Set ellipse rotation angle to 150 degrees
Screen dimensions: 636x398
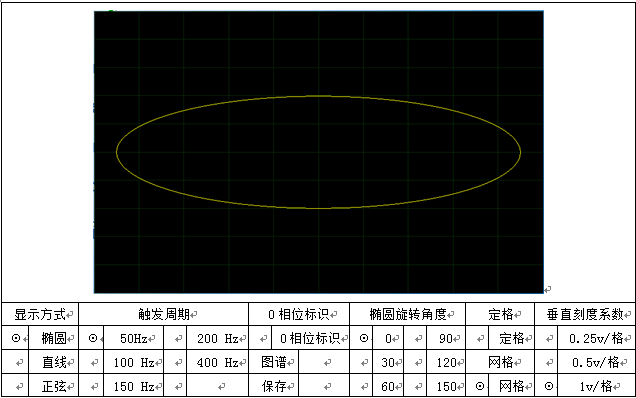tap(446, 386)
